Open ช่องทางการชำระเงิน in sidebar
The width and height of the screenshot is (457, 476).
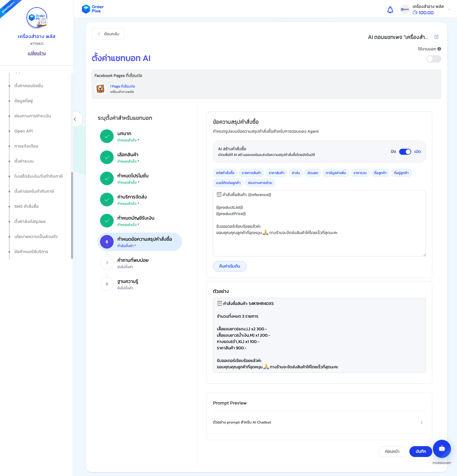coord(33,116)
